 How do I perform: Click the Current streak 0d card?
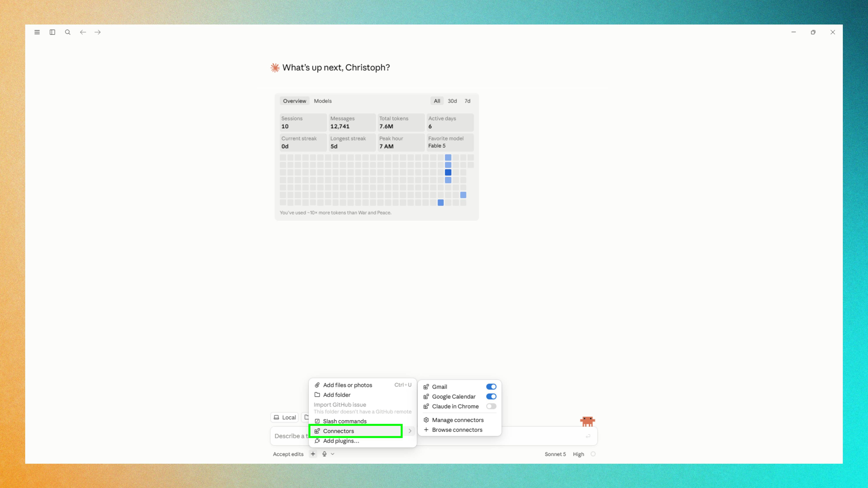[303, 142]
